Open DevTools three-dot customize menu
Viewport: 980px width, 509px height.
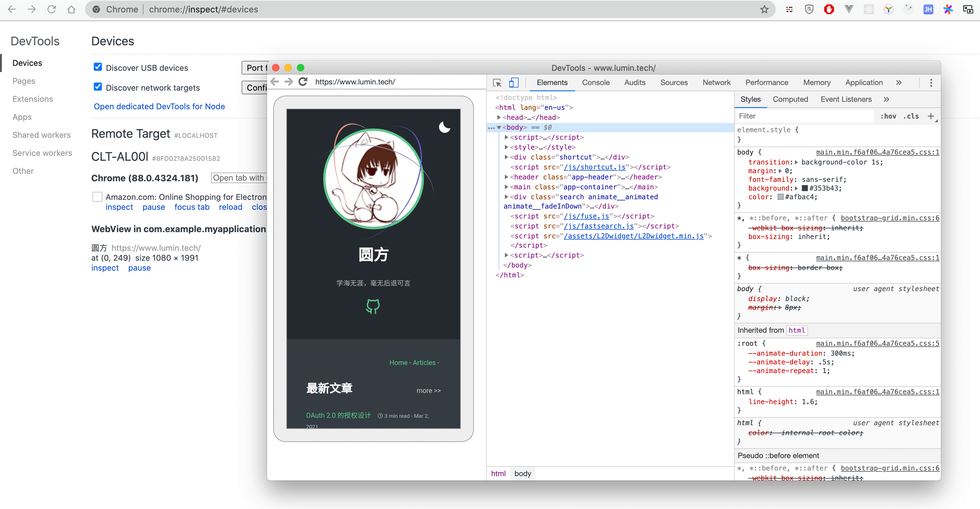point(931,83)
